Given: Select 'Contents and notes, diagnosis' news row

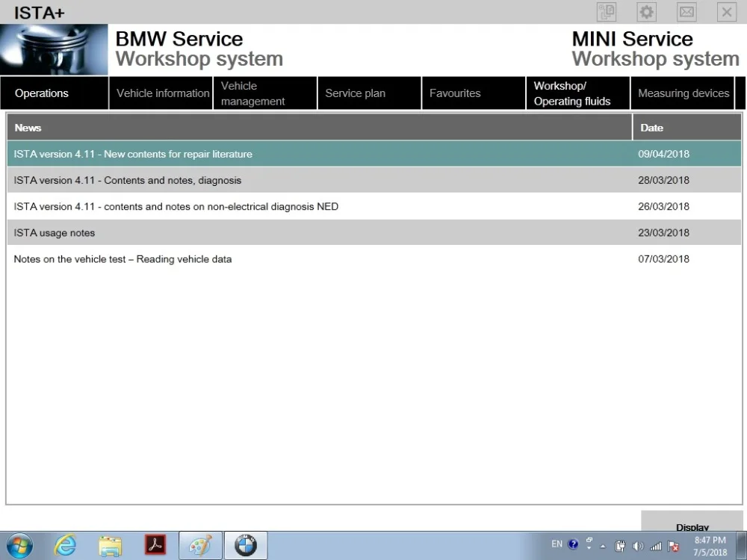Looking at the screenshot, I should pos(374,180).
